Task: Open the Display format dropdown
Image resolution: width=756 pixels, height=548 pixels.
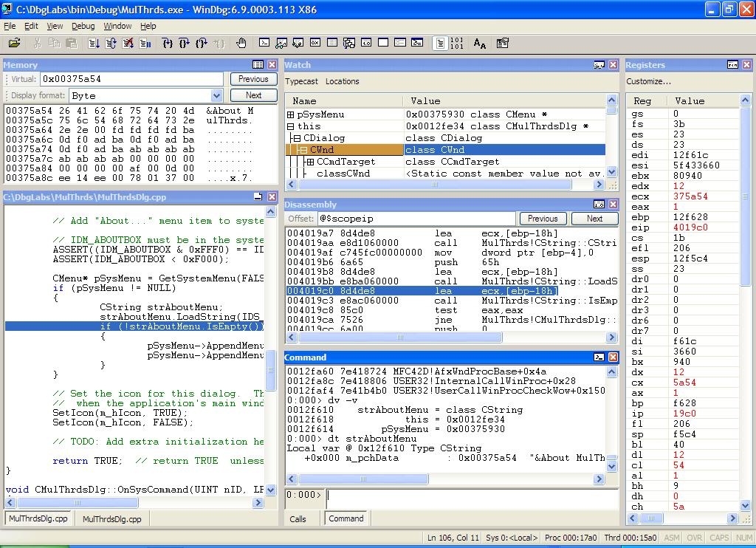Action: click(x=216, y=95)
